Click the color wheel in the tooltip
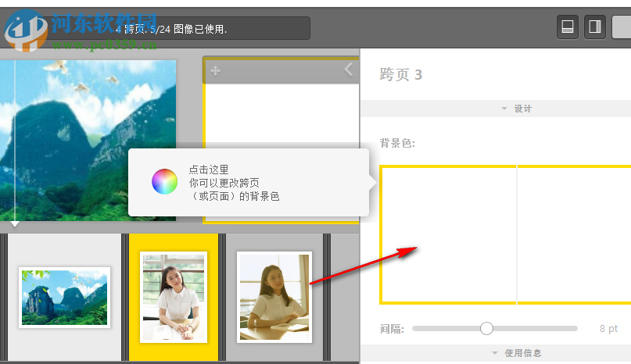Viewport: 631px width, 364px height. (x=164, y=181)
